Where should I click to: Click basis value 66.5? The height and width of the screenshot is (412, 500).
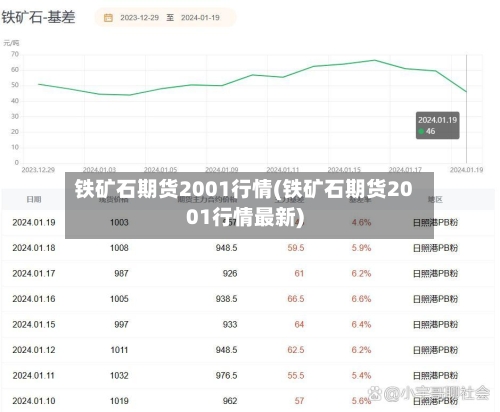click(296, 299)
